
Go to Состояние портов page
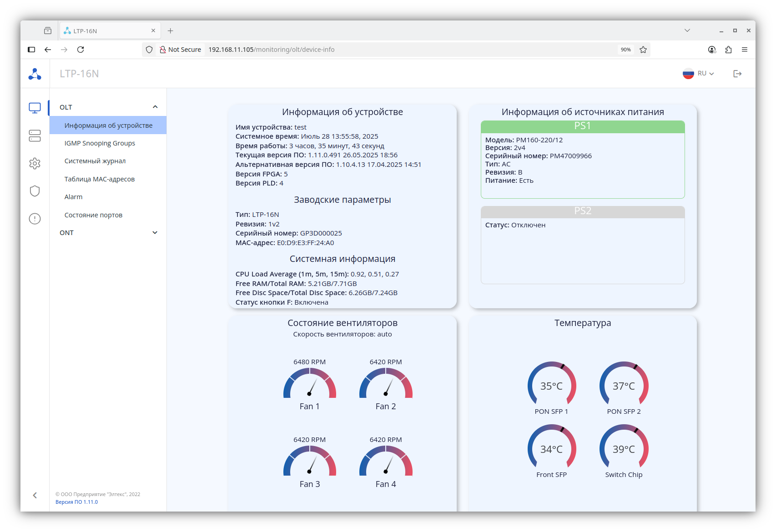[x=93, y=215]
